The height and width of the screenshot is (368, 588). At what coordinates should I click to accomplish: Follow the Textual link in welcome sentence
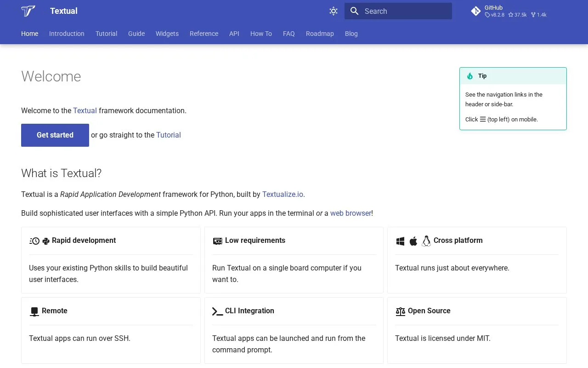pos(85,110)
